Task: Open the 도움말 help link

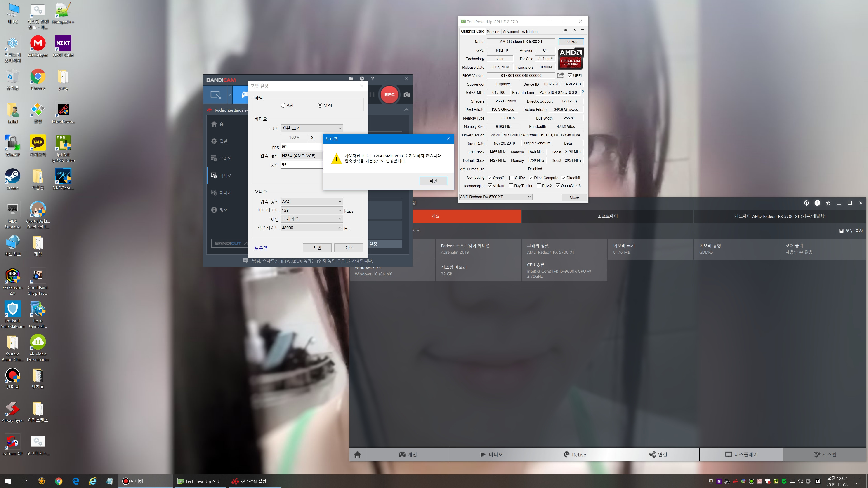Action: [261, 248]
